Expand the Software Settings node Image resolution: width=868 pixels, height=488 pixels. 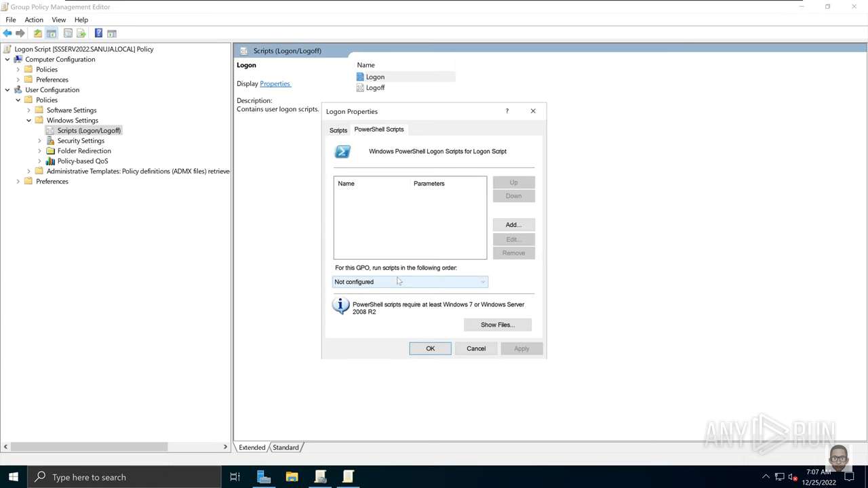(29, 110)
